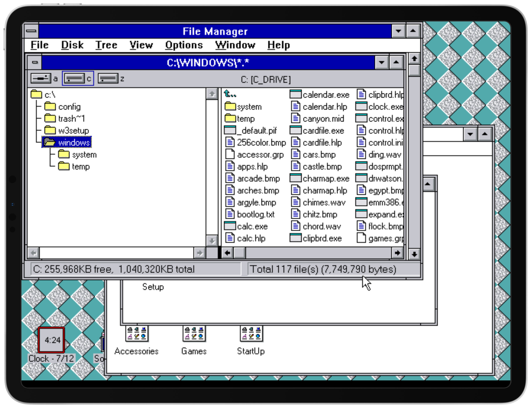Open the C:\WINDOWS control menu box
The width and height of the screenshot is (532, 409).
pyautogui.click(x=35, y=62)
